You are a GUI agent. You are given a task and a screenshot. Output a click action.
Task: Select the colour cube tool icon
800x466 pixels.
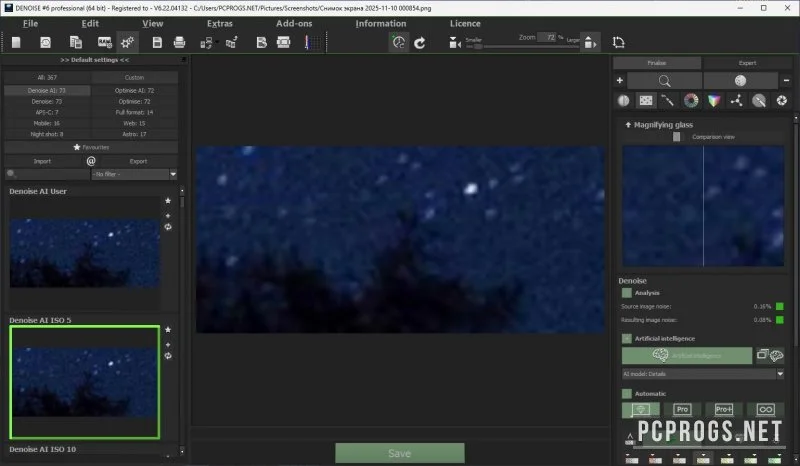pyautogui.click(x=714, y=101)
